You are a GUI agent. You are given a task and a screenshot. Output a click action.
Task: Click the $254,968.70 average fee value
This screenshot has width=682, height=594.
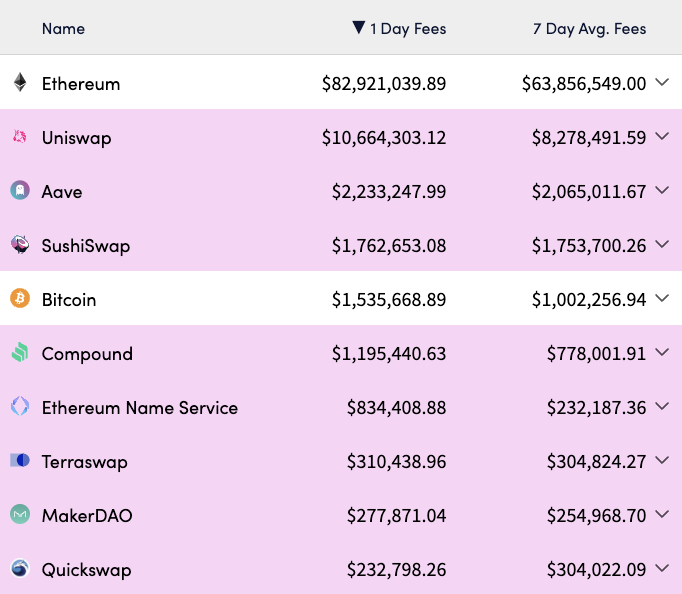coord(597,516)
